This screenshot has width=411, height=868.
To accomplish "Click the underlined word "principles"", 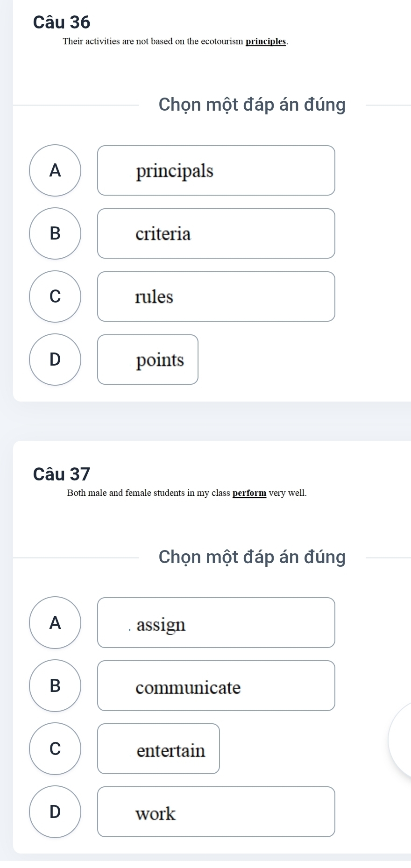I will 266,41.
